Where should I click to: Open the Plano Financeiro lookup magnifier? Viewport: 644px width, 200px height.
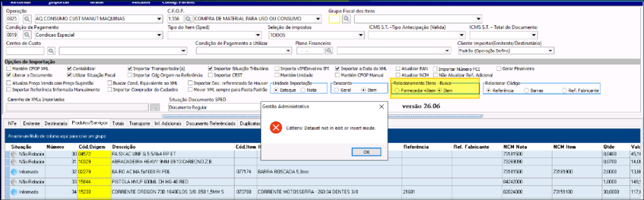(329, 51)
